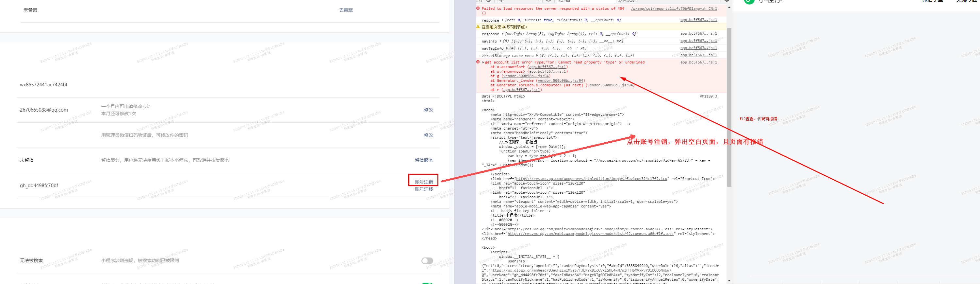Open favicon324c17f2.ico URL in console
The width and height of the screenshot is (980, 284).
[x=591, y=178]
